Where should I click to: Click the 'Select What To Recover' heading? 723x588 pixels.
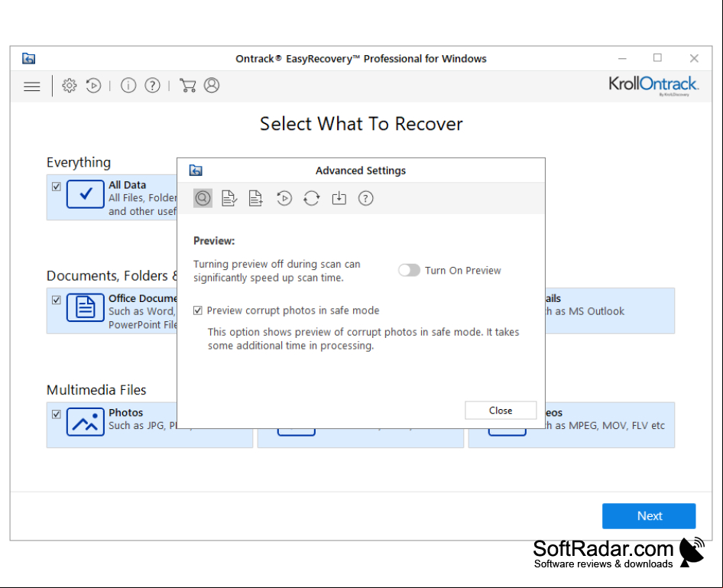[x=361, y=124]
